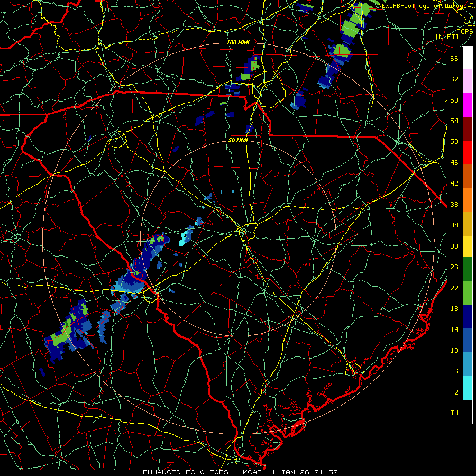
Task: Click the "100 NMI" range ring label
Action: point(238,42)
